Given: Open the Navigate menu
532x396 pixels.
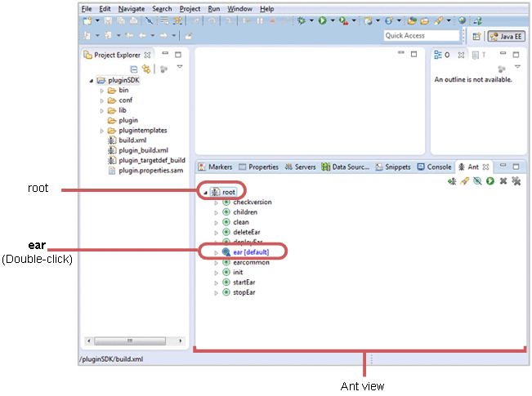Looking at the screenshot, I should pos(131,8).
